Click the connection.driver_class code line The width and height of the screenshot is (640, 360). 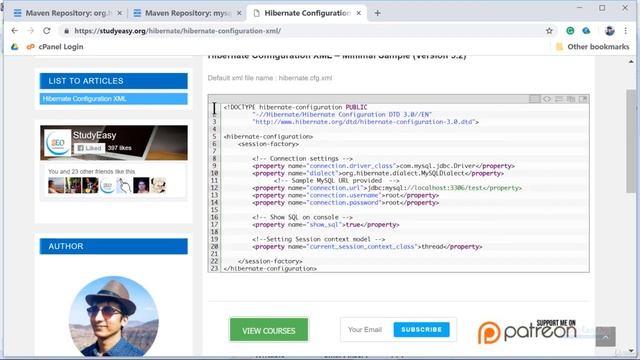click(x=383, y=166)
